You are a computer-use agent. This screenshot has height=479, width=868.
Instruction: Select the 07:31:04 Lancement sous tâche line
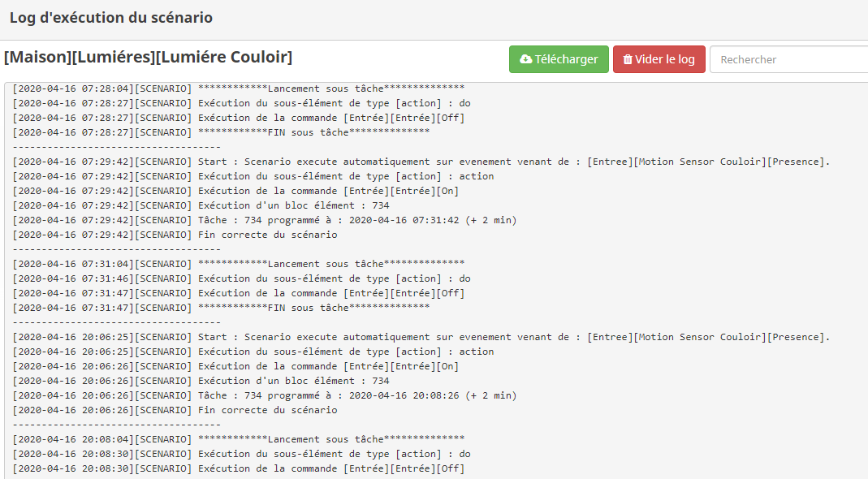[239, 264]
